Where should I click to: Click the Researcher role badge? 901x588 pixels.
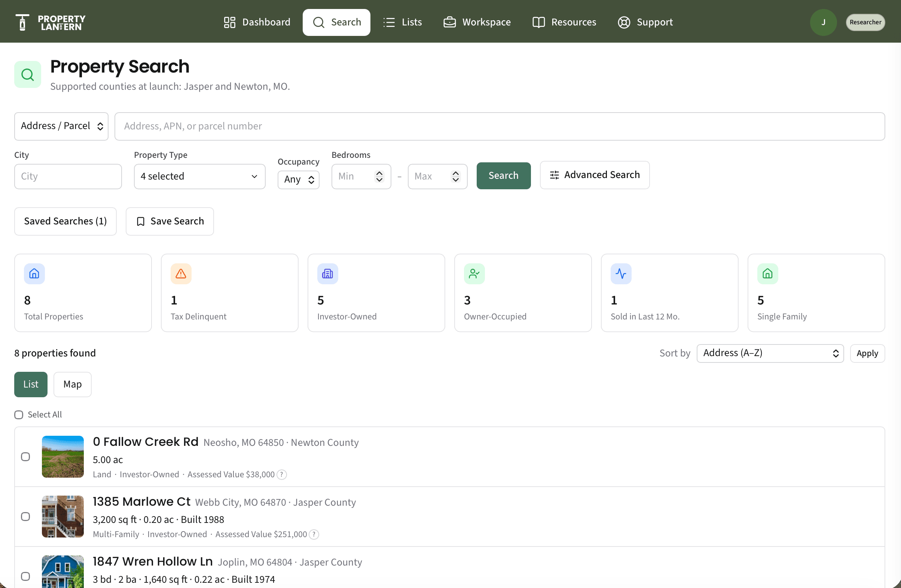[865, 22]
